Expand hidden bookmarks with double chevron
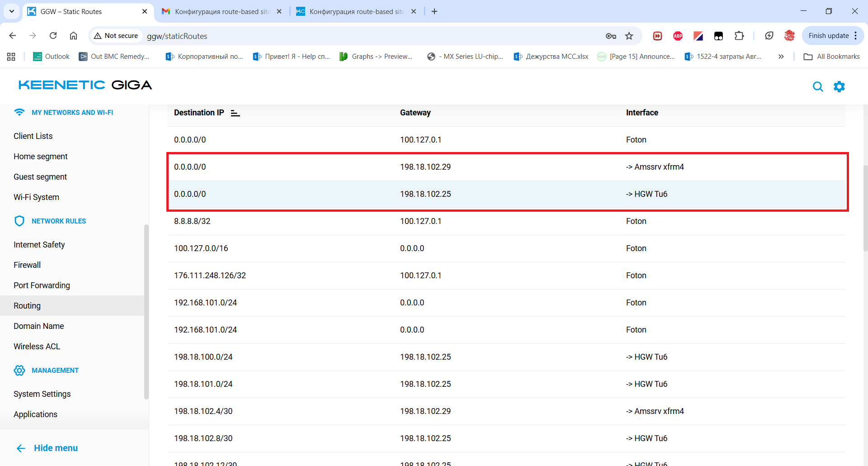Image resolution: width=868 pixels, height=466 pixels. point(781,57)
